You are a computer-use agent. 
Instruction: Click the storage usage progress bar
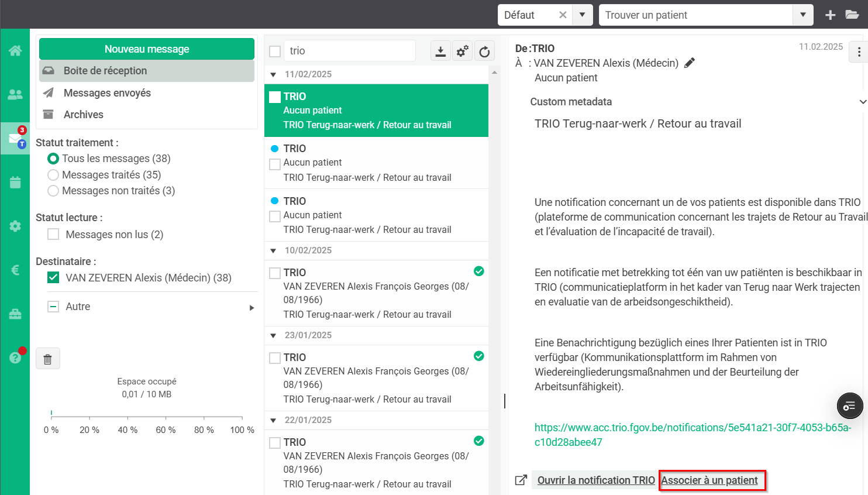(147, 414)
